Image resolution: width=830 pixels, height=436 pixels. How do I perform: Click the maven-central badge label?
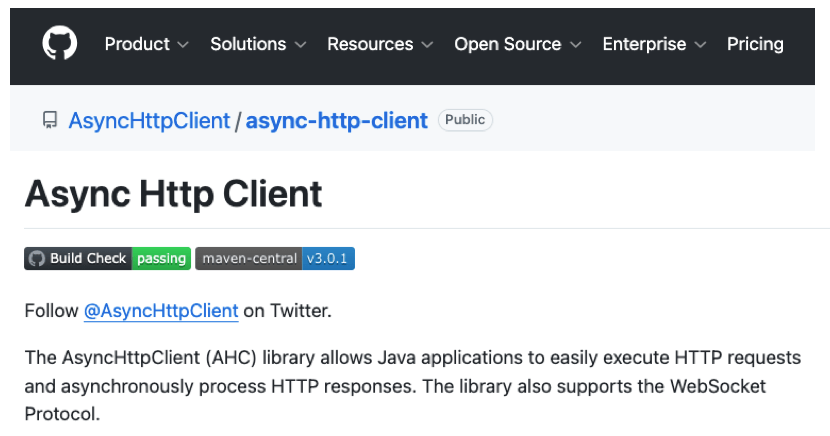pyautogui.click(x=249, y=259)
